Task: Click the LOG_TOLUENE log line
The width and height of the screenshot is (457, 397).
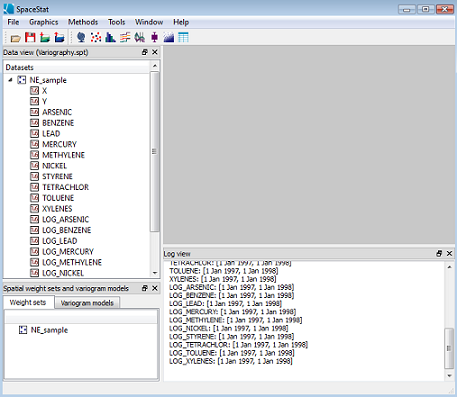Action: 232,353
